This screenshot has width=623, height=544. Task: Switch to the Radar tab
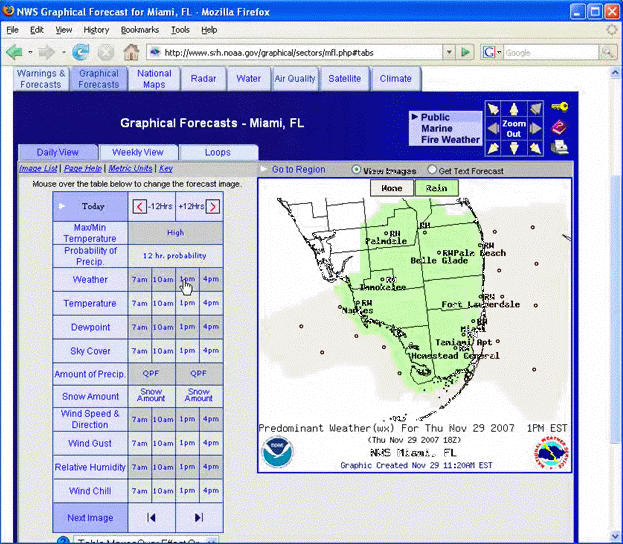click(x=203, y=79)
